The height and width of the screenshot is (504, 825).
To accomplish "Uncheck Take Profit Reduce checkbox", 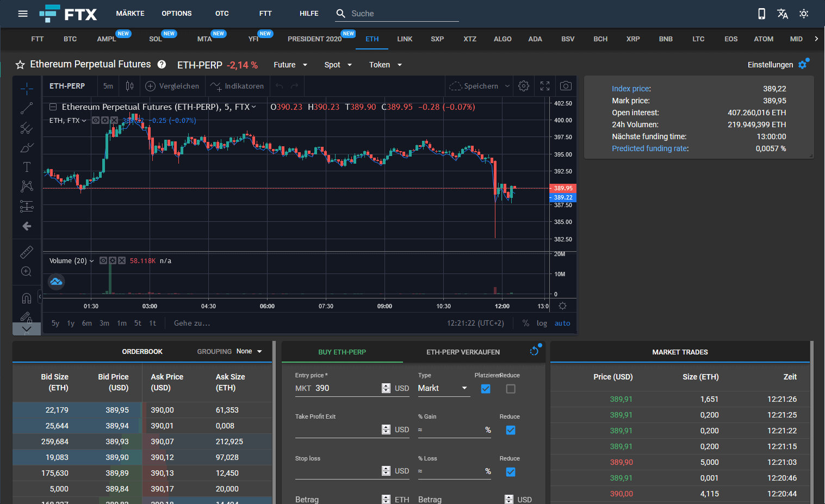I will tap(511, 430).
